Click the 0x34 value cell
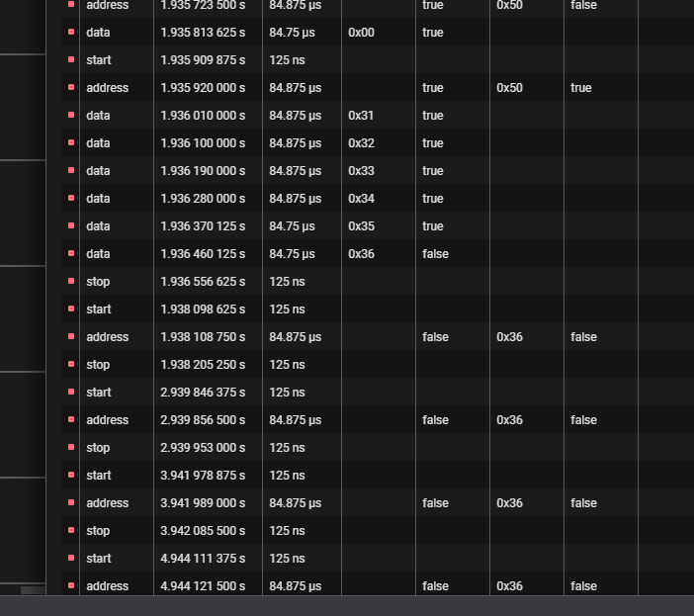This screenshot has height=616, width=694. pyautogui.click(x=361, y=199)
